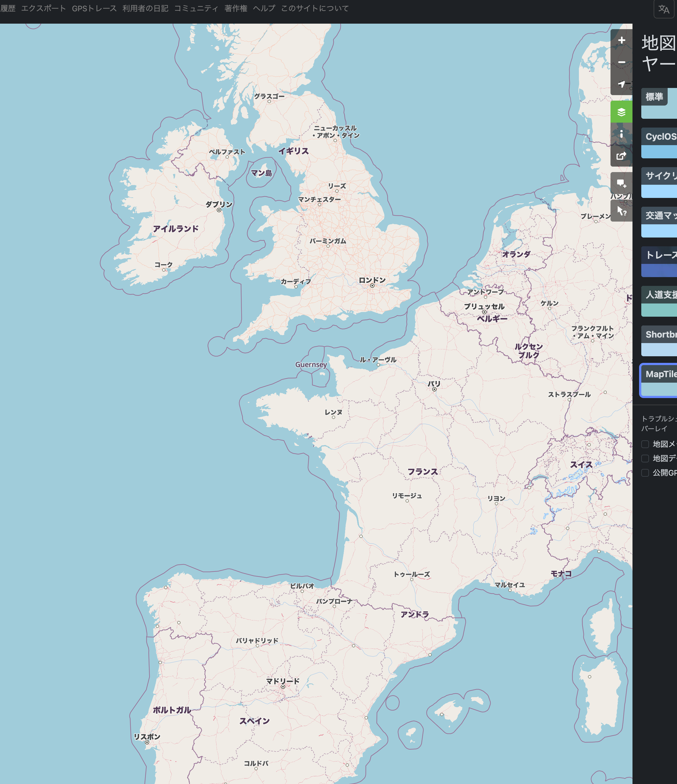The image size is (677, 784).
Task: Click the トゥールーズ city label
Action: (412, 574)
